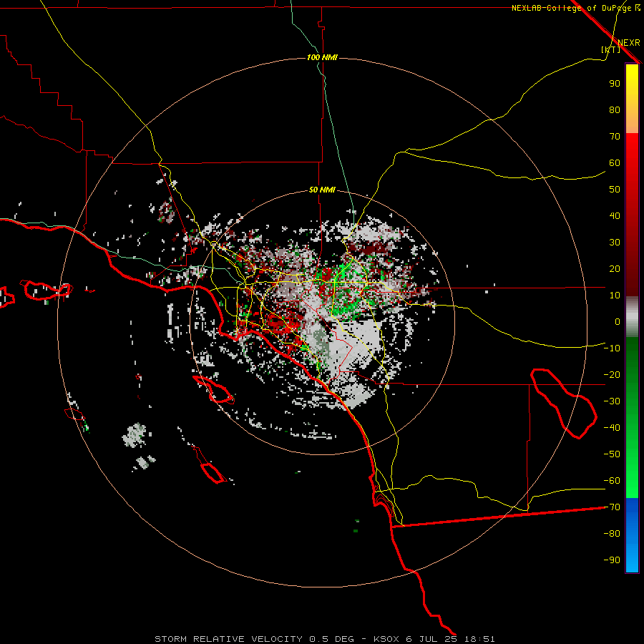Click the -30 value on velocity scale
The image size is (644, 644).
[612, 401]
